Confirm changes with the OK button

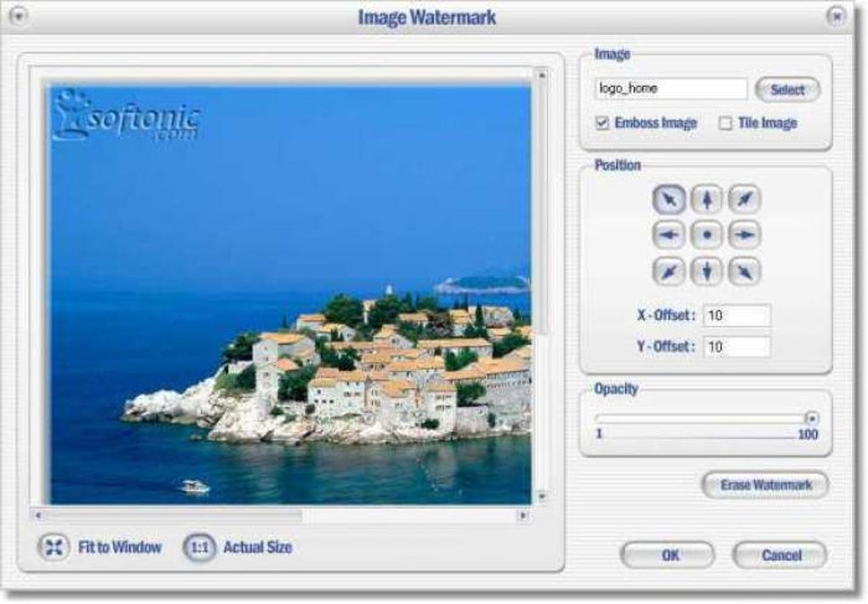[670, 555]
